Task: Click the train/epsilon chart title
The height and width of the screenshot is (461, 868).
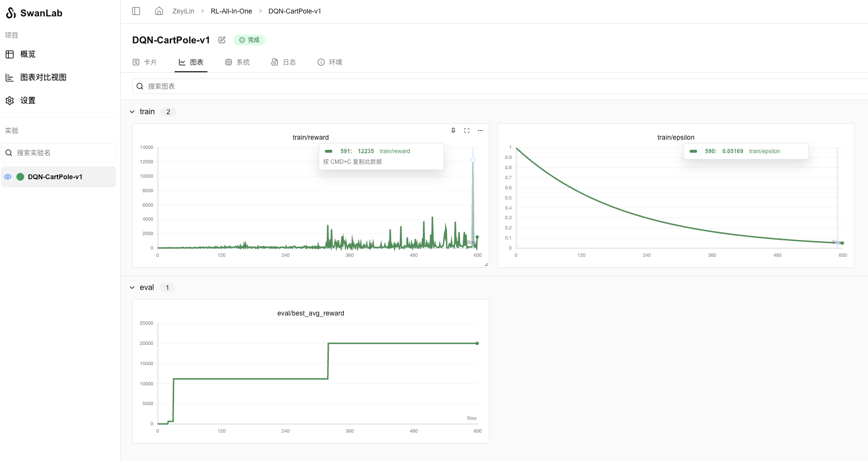Action: [676, 137]
